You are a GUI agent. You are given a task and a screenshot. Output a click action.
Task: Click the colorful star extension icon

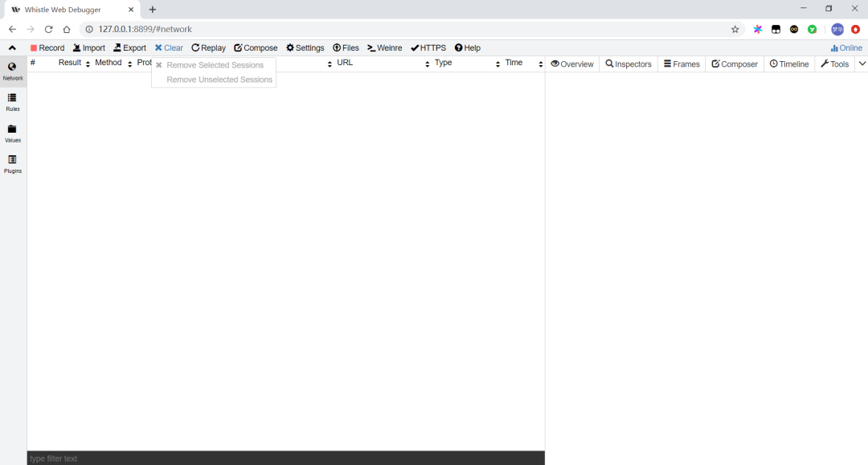(758, 30)
